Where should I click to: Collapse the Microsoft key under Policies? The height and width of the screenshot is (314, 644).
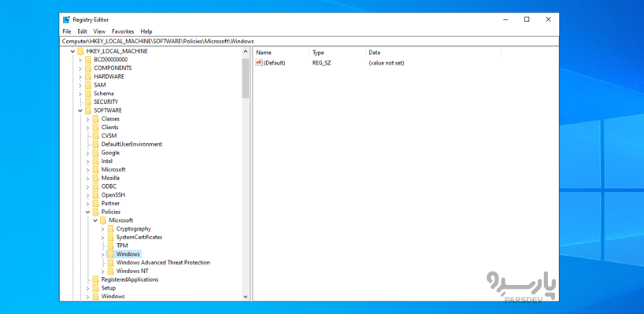point(95,220)
